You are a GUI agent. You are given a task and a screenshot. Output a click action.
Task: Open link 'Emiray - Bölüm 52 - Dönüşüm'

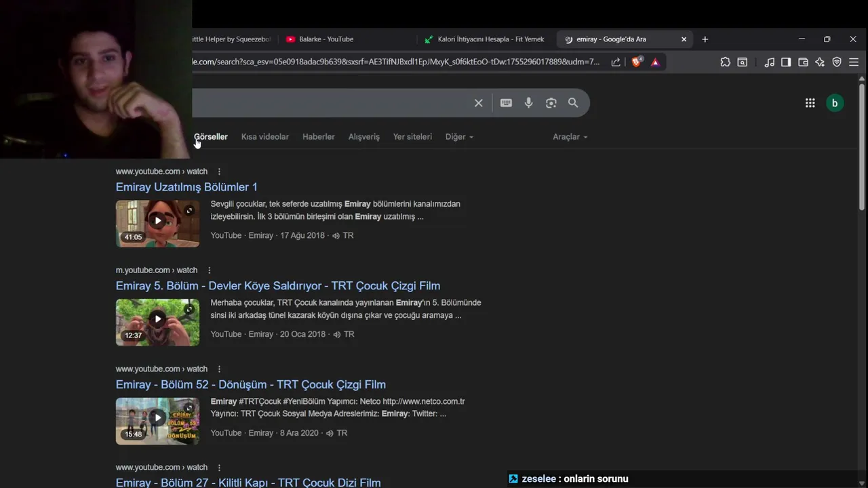pyautogui.click(x=251, y=385)
